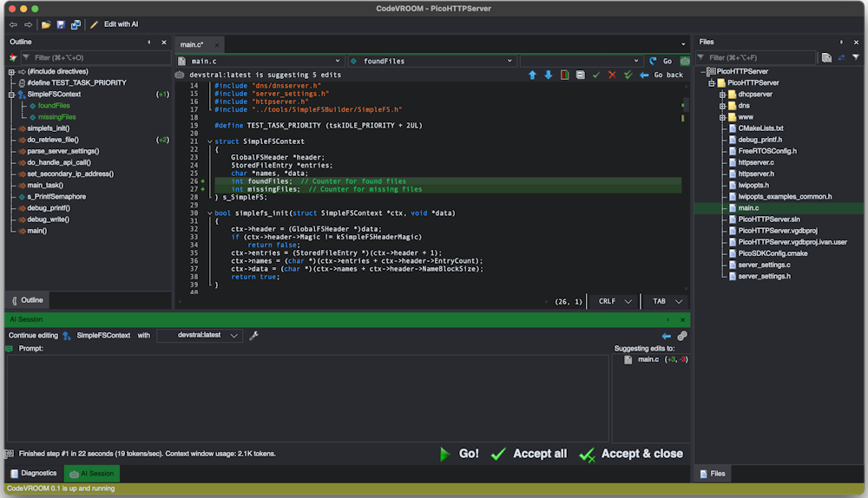Click the outline sort/star icon beside the filter
The width and height of the screenshot is (868, 498).
13,57
